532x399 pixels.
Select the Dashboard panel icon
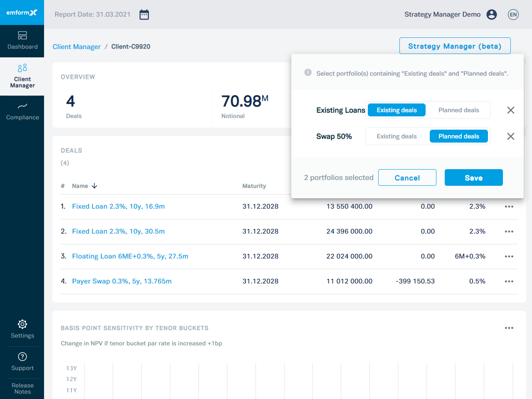pos(22,36)
